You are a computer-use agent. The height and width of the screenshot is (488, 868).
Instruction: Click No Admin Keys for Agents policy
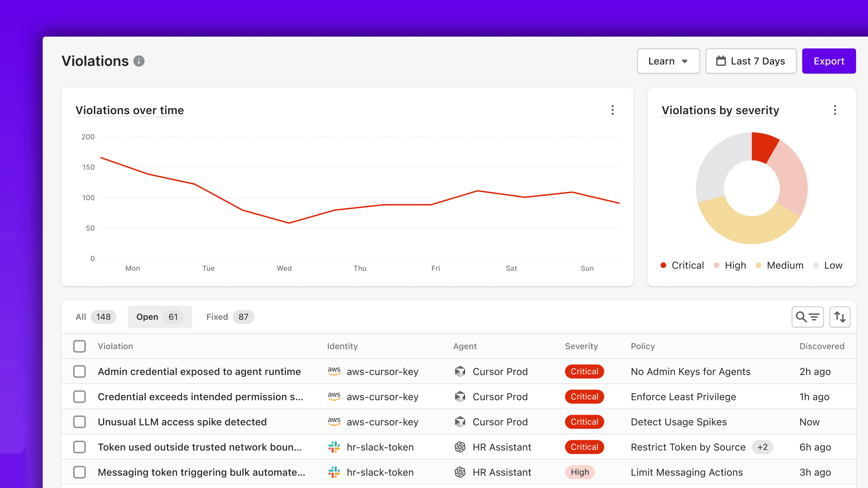690,372
